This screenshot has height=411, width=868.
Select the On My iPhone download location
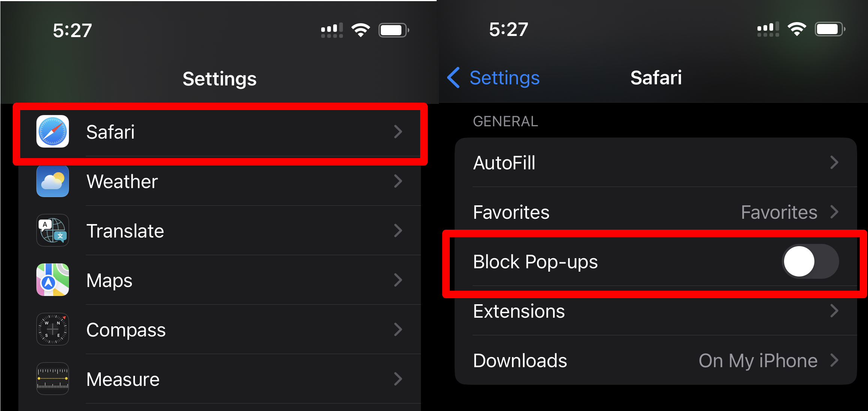[x=758, y=361]
